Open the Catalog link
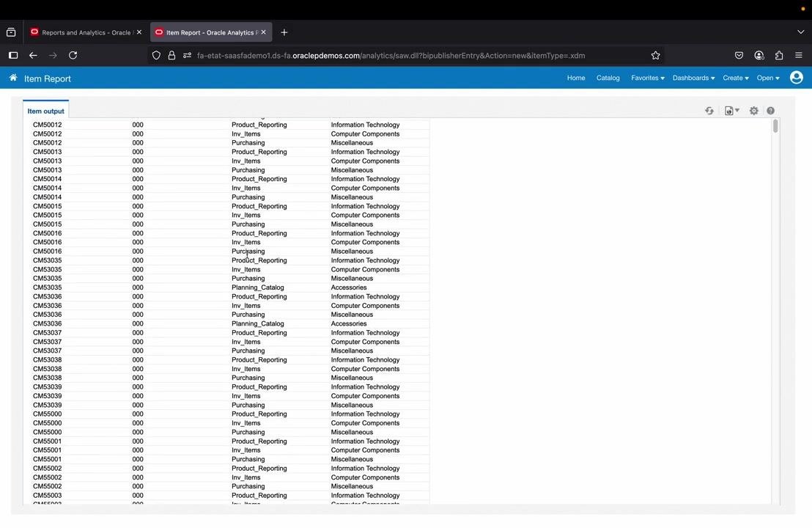The height and width of the screenshot is (528, 812). coord(608,78)
